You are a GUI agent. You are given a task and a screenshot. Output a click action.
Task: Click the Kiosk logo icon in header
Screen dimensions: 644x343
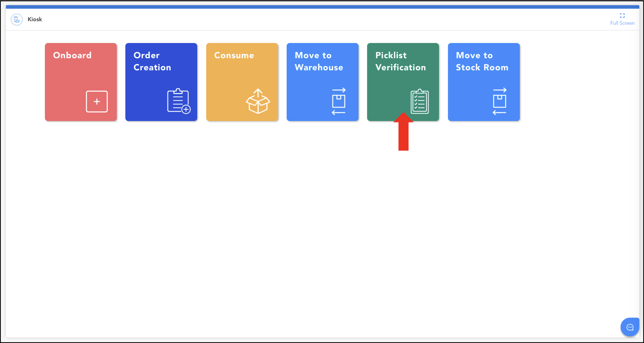click(x=17, y=19)
